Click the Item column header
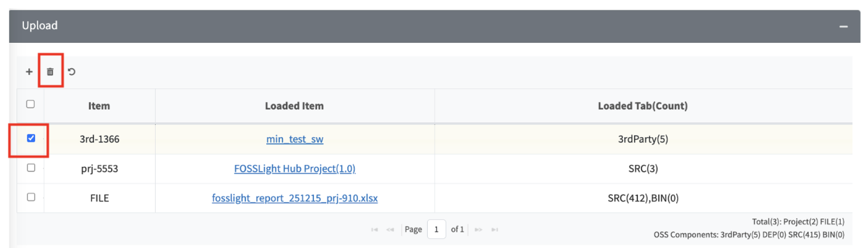868x248 pixels. [x=99, y=106]
